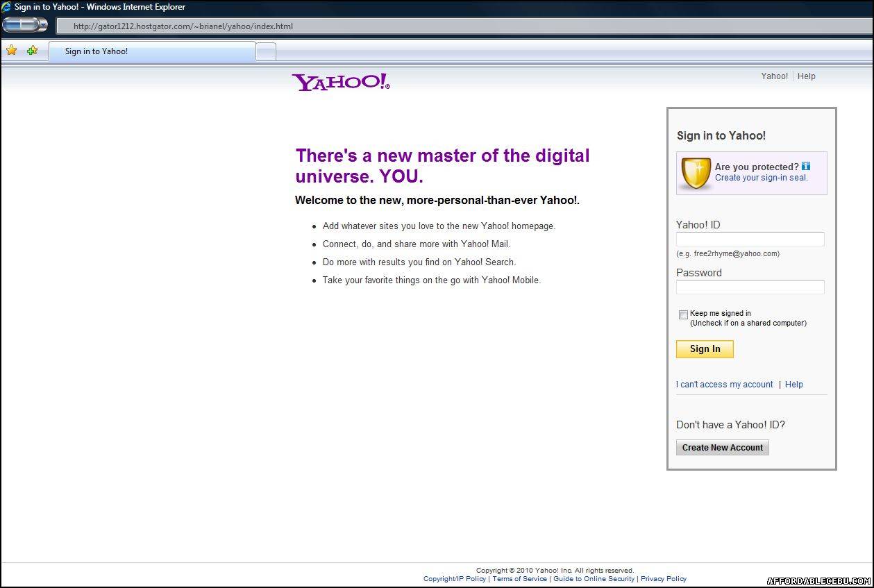Screen dimensions: 874x588
Task: Click the Yahoo! logo
Action: (341, 82)
